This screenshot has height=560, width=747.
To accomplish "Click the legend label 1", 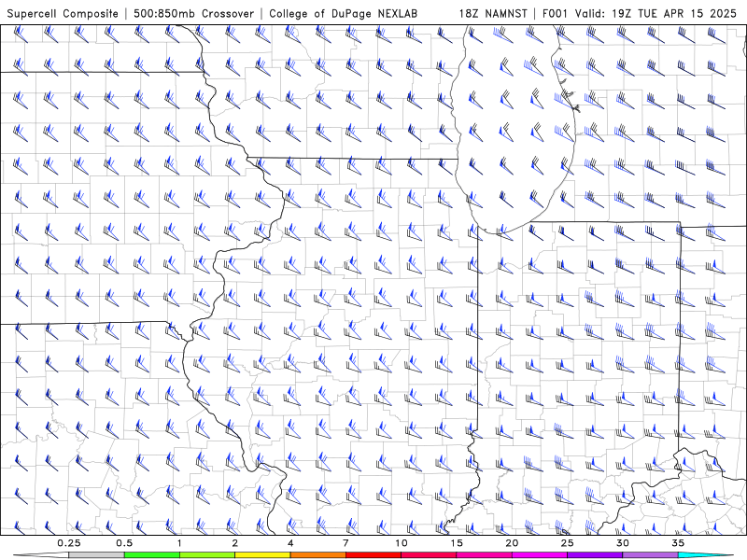I will pos(179,543).
